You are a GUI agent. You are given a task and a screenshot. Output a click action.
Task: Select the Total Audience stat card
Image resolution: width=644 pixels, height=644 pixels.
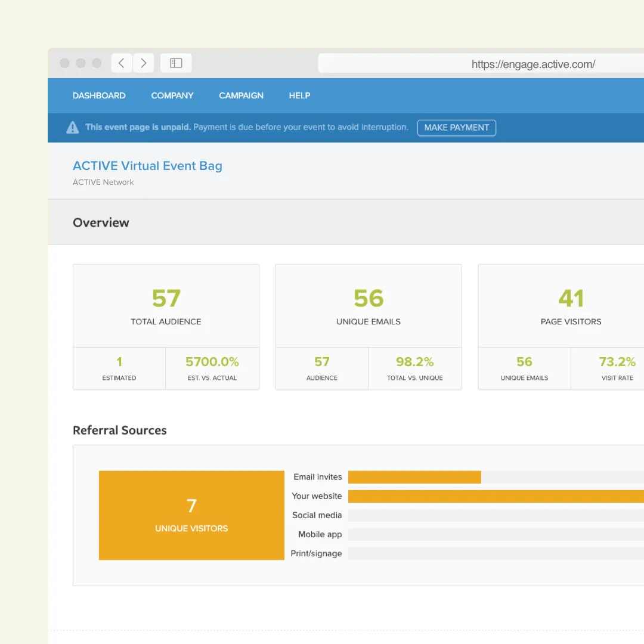(166, 306)
